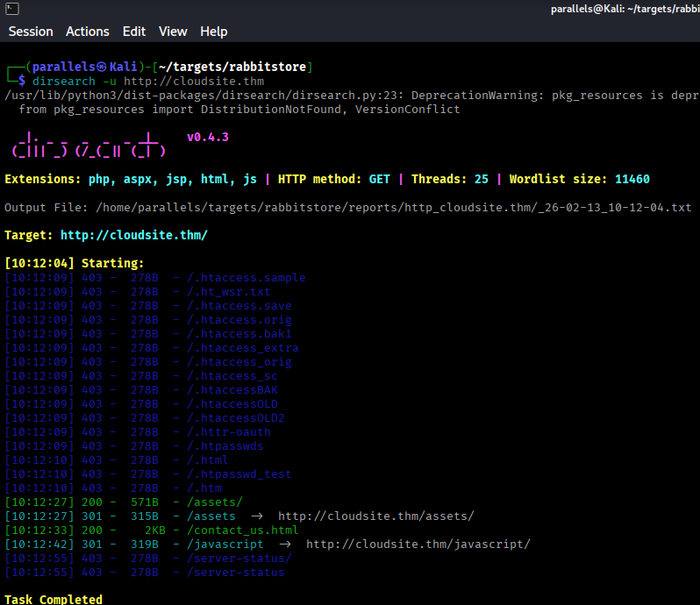Select the /.htaccess.save result path

(239, 306)
